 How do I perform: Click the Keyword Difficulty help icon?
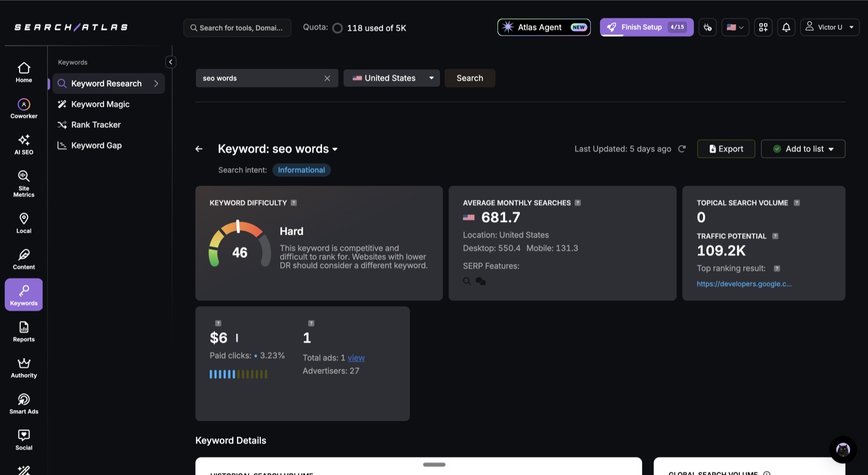click(293, 203)
